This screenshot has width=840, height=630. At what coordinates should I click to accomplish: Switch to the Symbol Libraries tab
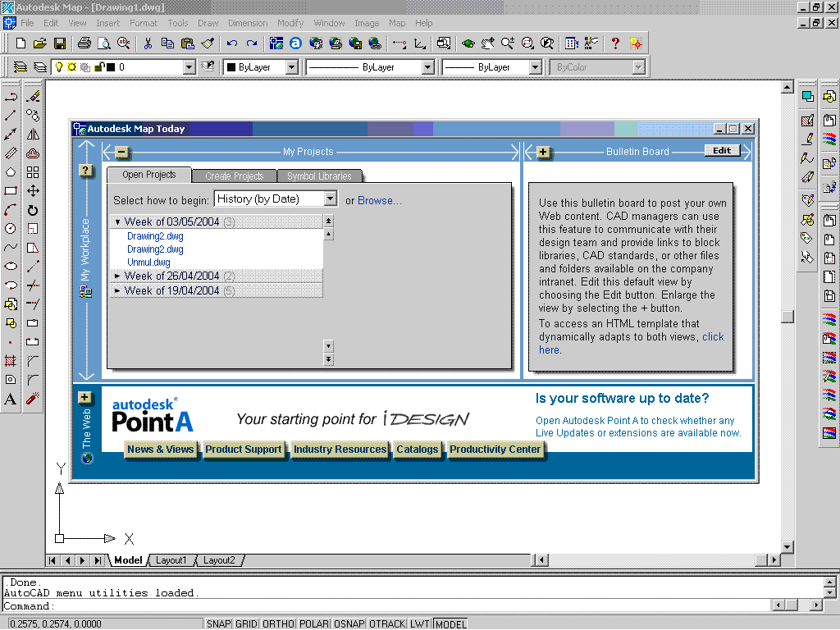319,176
